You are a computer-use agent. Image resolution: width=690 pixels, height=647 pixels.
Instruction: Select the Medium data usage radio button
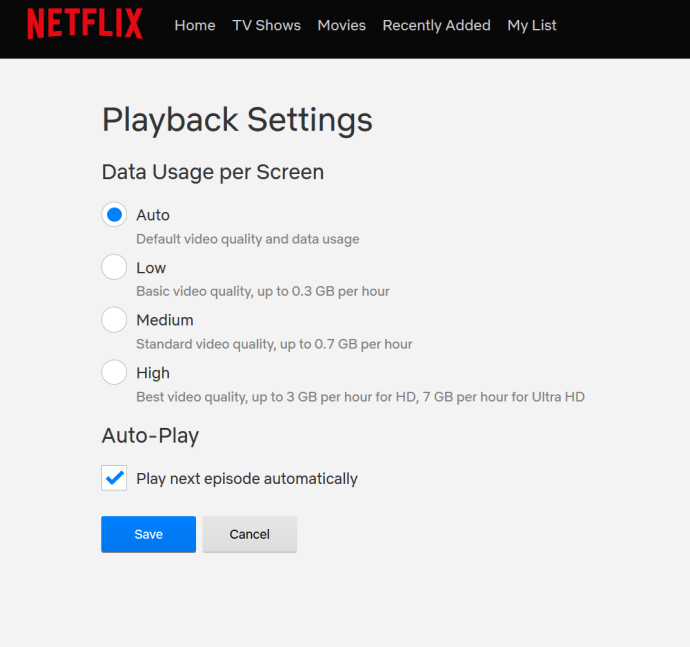click(x=114, y=320)
